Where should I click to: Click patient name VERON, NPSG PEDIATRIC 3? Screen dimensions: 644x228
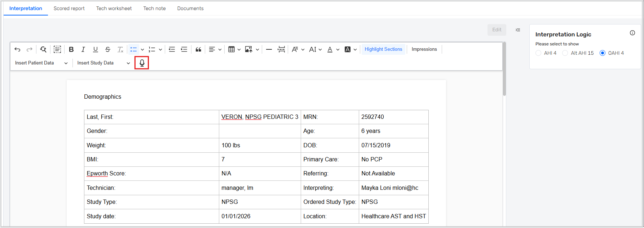pos(260,117)
